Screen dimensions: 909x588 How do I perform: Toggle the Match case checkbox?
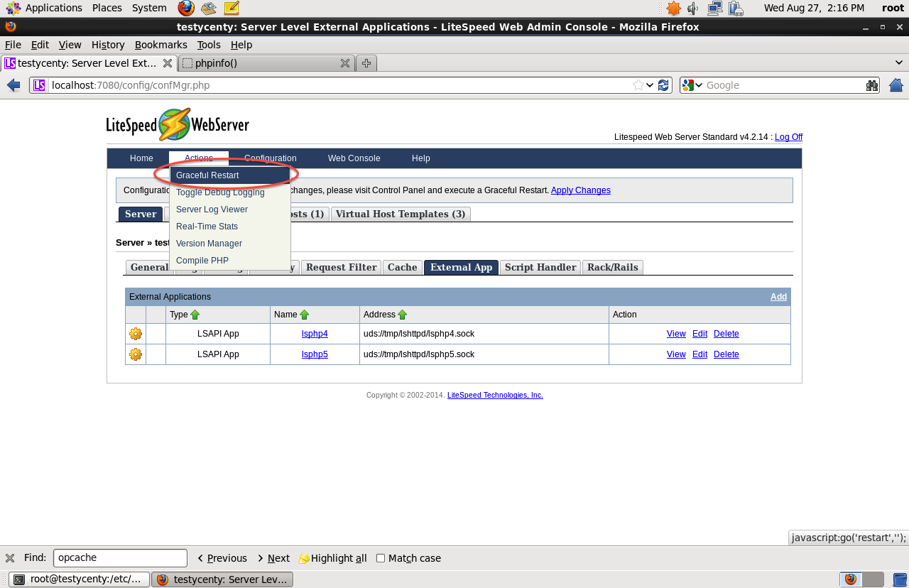[381, 558]
